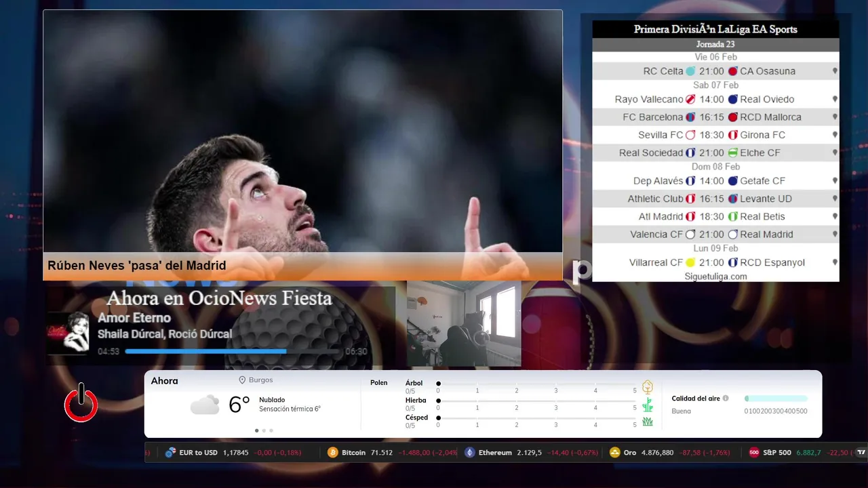
Task: Click the Real Sociedad crest icon
Action: pos(690,152)
